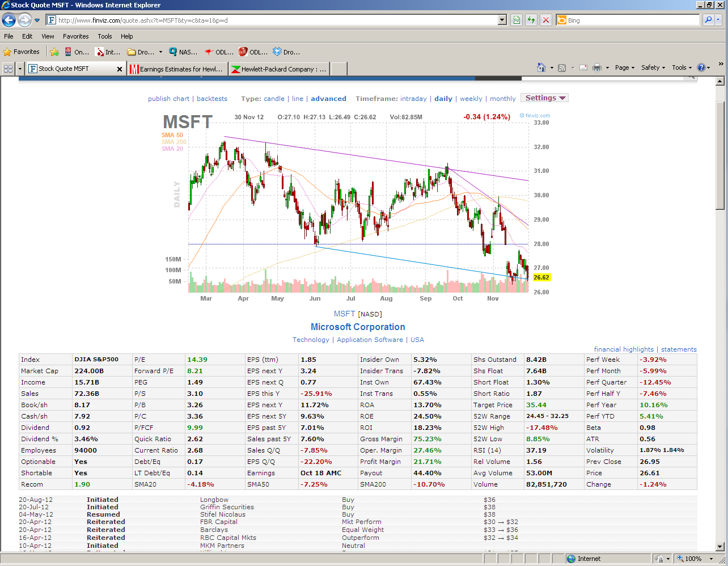
Task: Select the 'intraday' timeframe
Action: [x=413, y=99]
